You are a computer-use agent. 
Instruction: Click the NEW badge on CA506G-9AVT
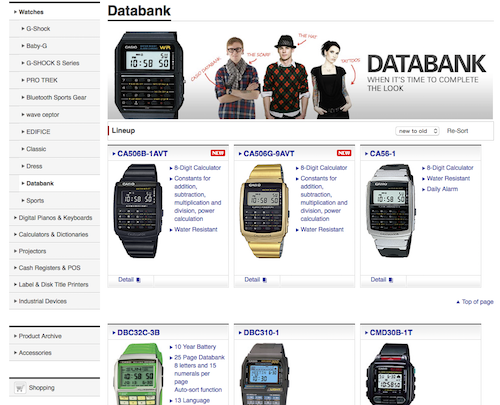pos(344,153)
